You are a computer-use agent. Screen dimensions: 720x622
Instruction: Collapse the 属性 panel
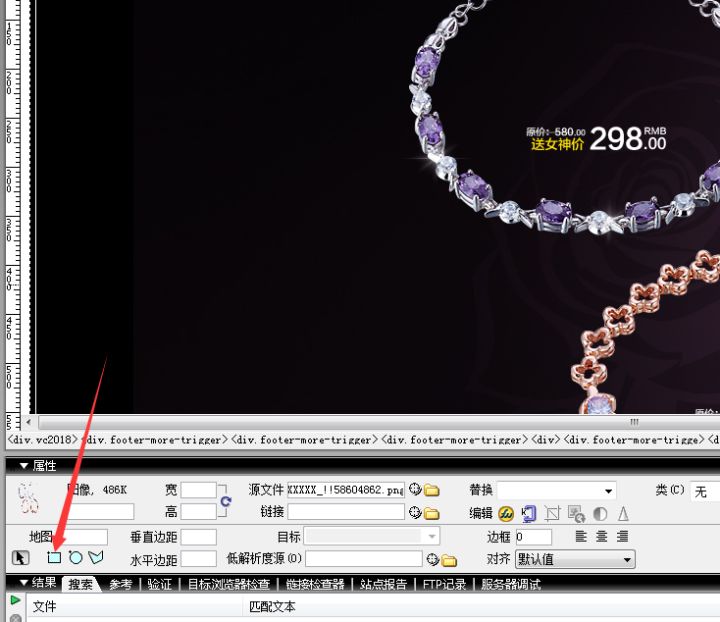pos(24,466)
